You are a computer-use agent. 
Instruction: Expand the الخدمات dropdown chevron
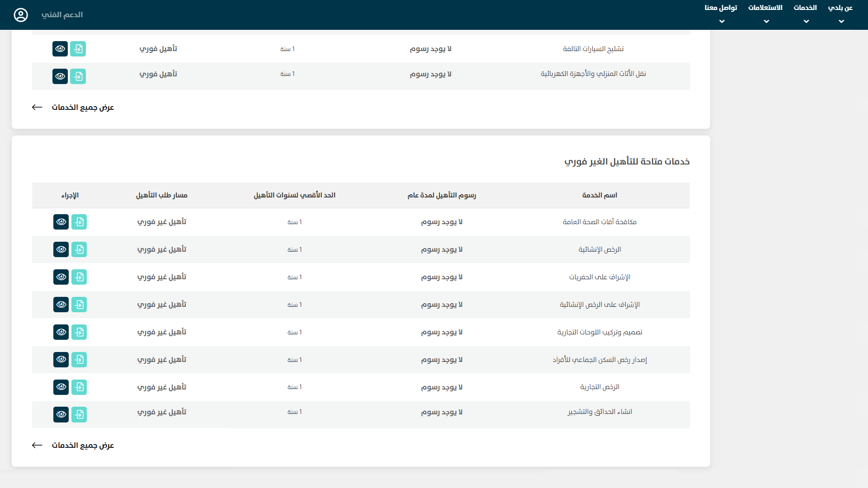(x=806, y=21)
